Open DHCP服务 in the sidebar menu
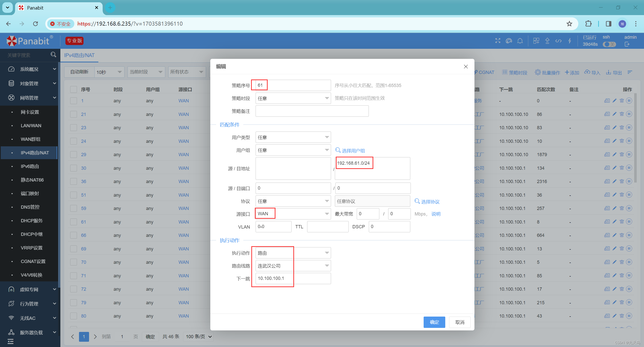644x347 pixels. click(32, 221)
